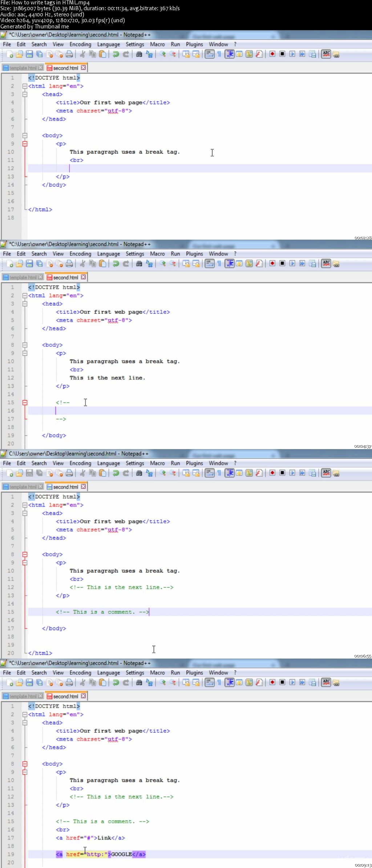
Task: Switch to template.html tab in 00:02:28 frame
Action: click(x=23, y=68)
